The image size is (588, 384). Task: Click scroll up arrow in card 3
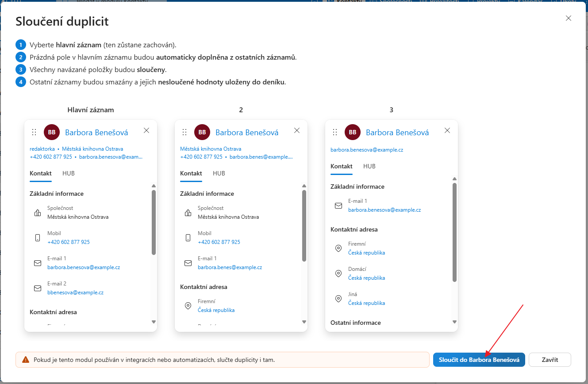click(454, 179)
